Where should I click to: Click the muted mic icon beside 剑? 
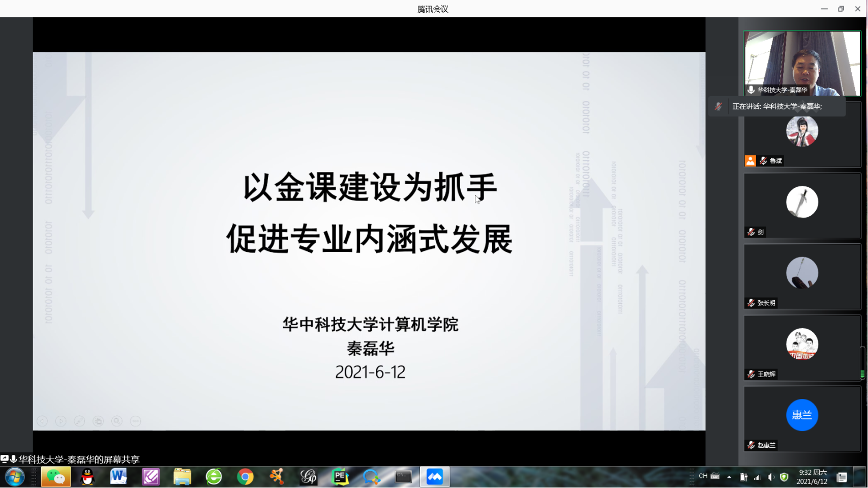pos(751,232)
